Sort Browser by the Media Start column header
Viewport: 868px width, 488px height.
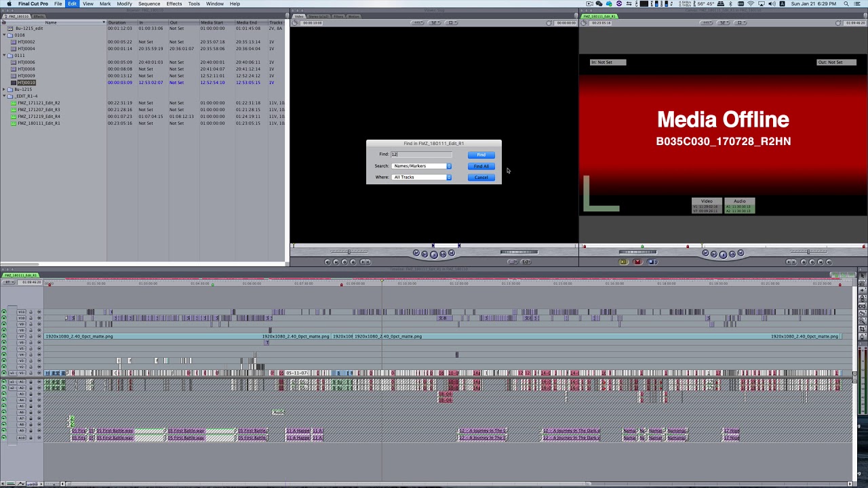(216, 22)
